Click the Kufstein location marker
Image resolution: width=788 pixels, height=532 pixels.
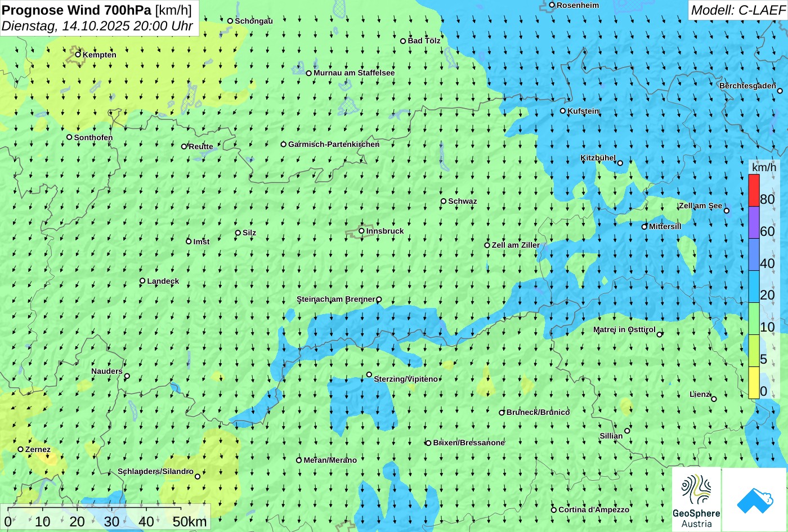point(563,111)
